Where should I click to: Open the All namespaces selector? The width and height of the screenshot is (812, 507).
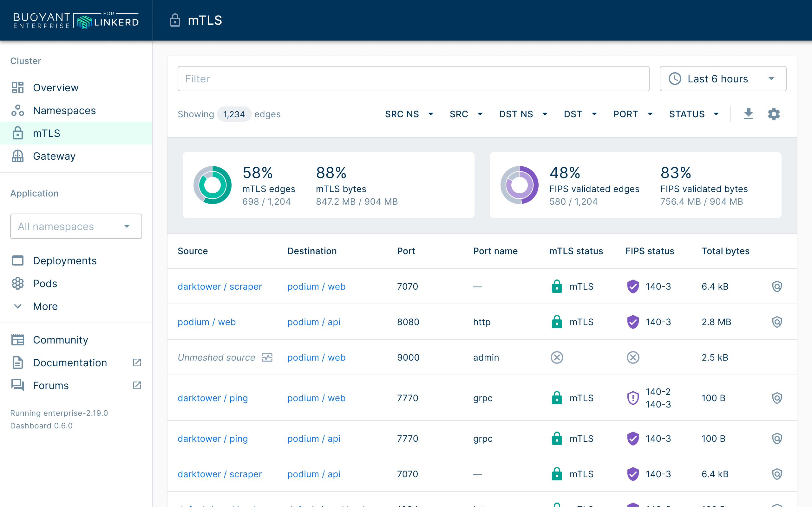point(76,226)
